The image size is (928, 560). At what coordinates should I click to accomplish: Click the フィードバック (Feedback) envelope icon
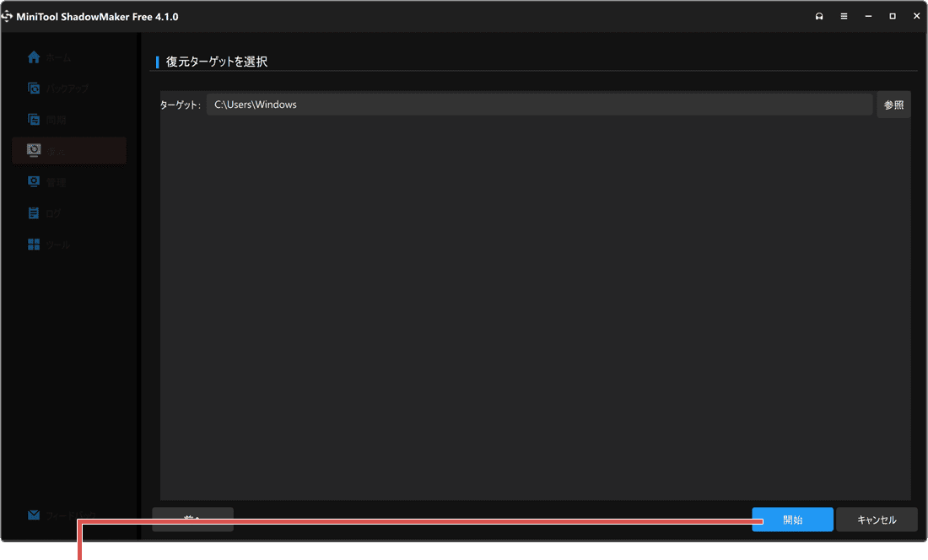point(34,514)
